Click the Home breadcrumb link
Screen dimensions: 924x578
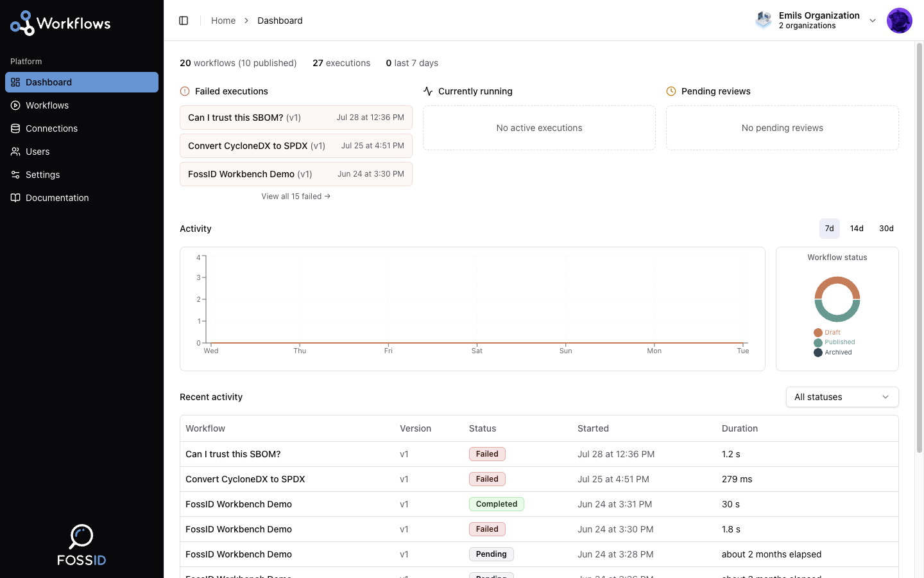pyautogui.click(x=223, y=21)
